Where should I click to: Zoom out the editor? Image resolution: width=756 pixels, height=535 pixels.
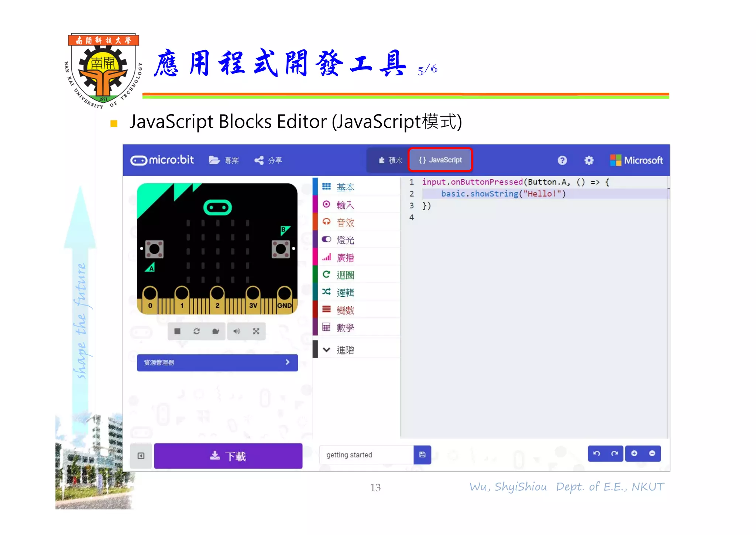coord(652,453)
